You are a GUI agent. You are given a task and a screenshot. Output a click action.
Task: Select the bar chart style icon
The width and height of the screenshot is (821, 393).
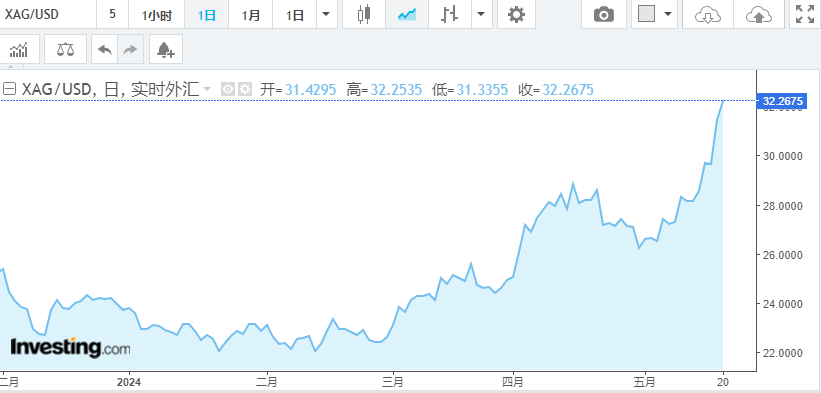[450, 14]
